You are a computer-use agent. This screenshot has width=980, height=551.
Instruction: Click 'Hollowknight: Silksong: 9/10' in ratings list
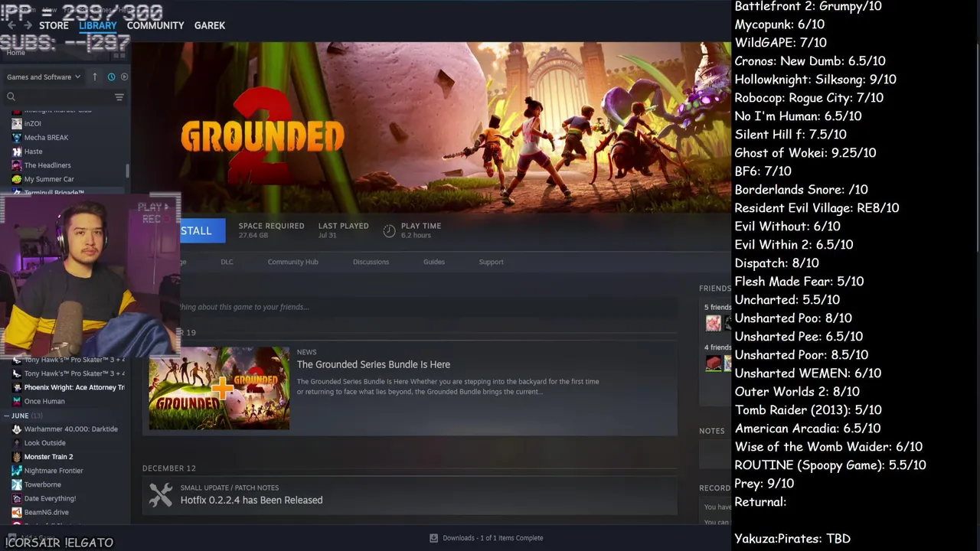(815, 80)
